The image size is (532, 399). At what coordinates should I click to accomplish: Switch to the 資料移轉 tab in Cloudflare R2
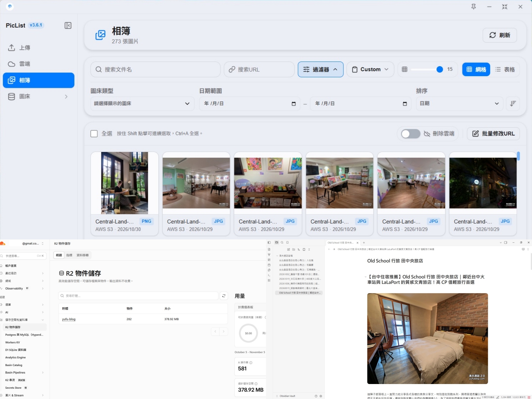pos(82,255)
